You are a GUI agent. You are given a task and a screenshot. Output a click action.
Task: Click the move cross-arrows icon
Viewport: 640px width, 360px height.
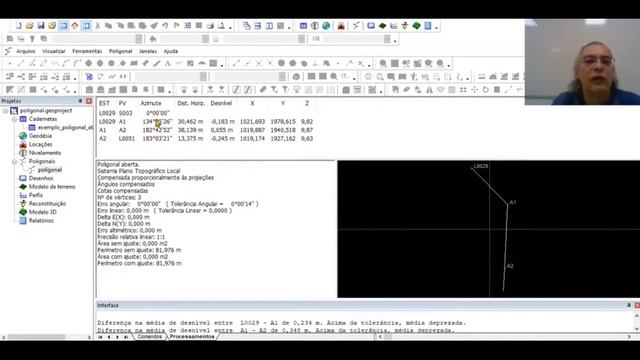(474, 89)
